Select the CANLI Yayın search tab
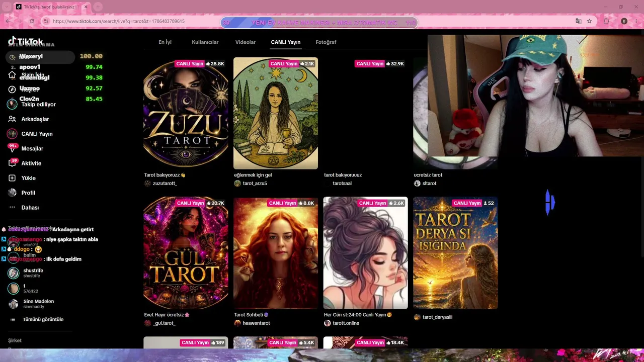The width and height of the screenshot is (644, 362). coord(286,42)
